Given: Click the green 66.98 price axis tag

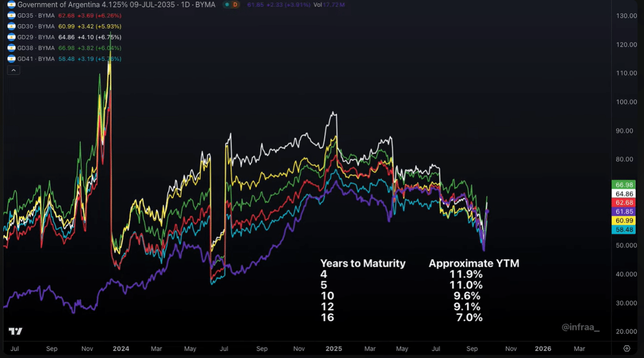Looking at the screenshot, I should (x=624, y=184).
